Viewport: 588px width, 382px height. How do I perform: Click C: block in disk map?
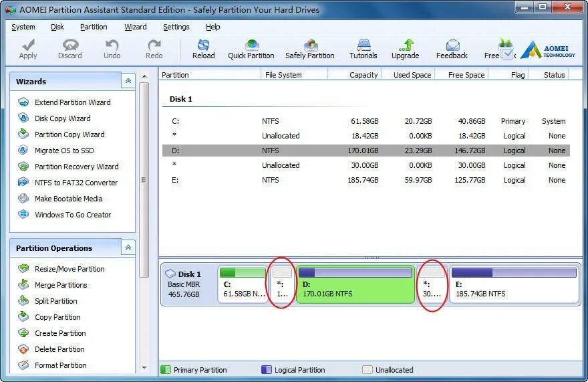(x=243, y=284)
